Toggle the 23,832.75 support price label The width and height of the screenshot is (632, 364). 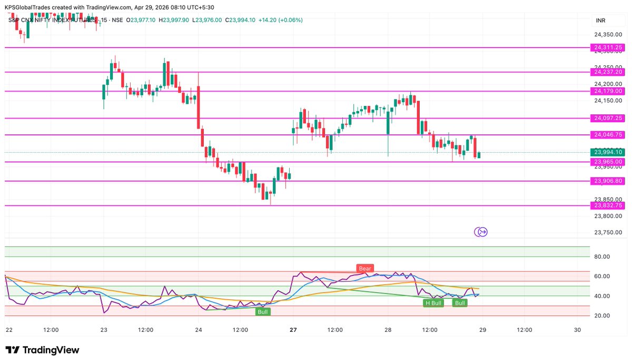pos(607,205)
